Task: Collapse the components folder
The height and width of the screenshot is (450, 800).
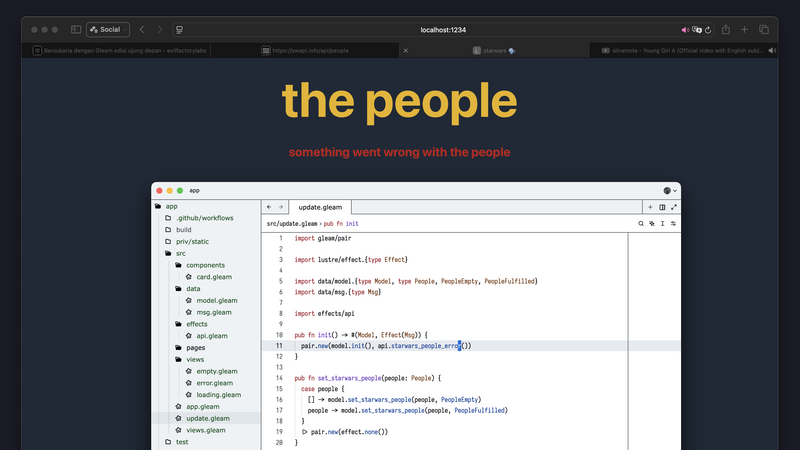Action: click(x=207, y=265)
